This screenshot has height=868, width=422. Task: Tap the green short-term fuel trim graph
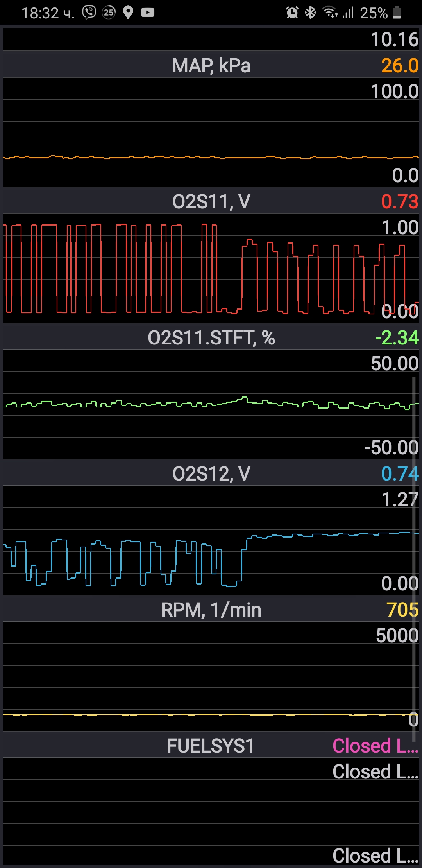pyautogui.click(x=195, y=404)
